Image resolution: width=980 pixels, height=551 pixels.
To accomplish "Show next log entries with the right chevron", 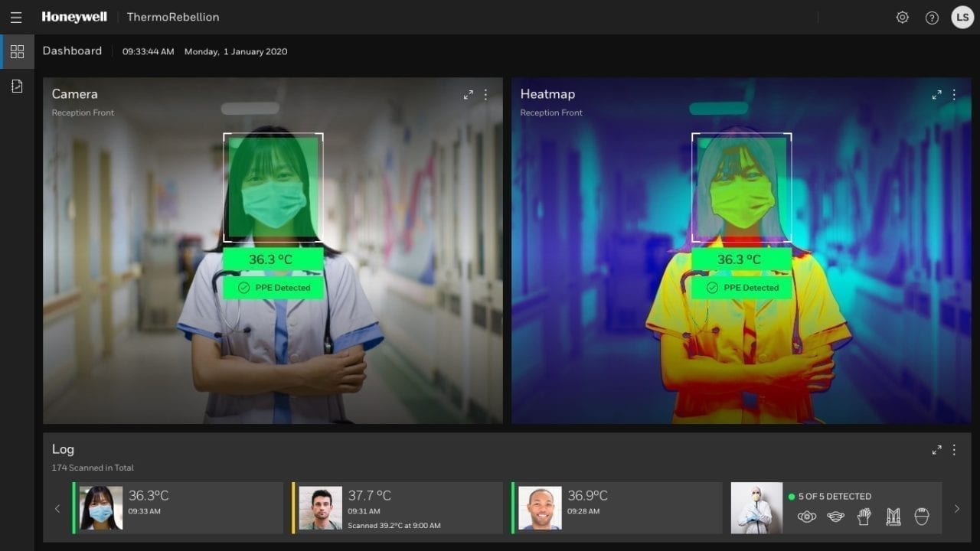I will point(956,508).
